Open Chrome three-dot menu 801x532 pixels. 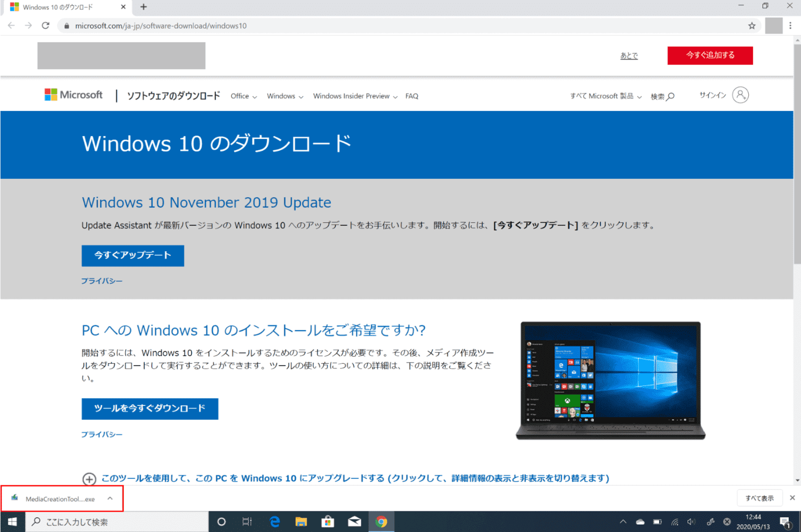(x=790, y=26)
